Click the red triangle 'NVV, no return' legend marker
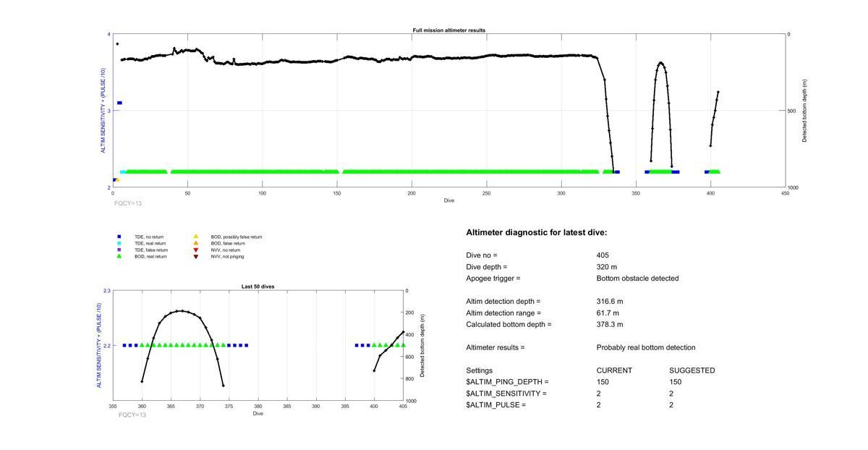This screenshot has width=868, height=450. 195,250
